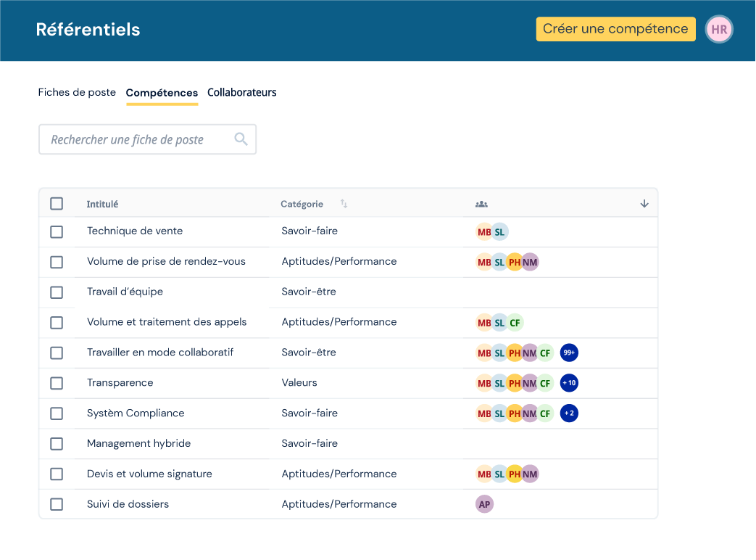Check the Volume de prise de rendez-vous checkbox
Viewport: 756px width, 560px height.
[x=57, y=263]
